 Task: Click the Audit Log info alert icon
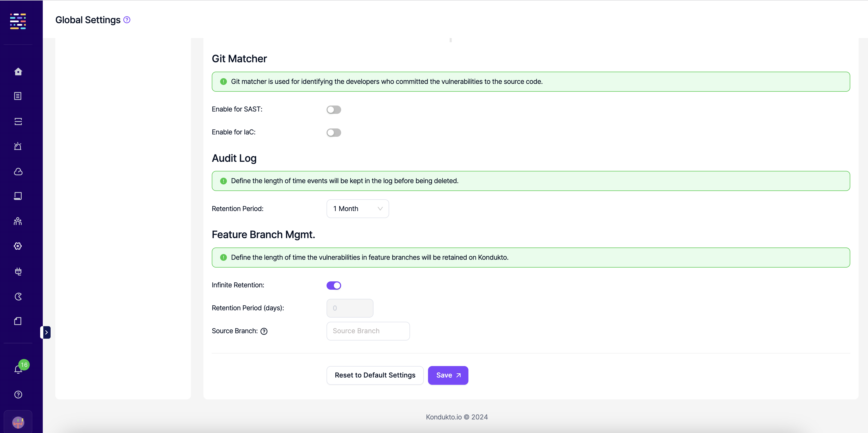[x=224, y=181]
